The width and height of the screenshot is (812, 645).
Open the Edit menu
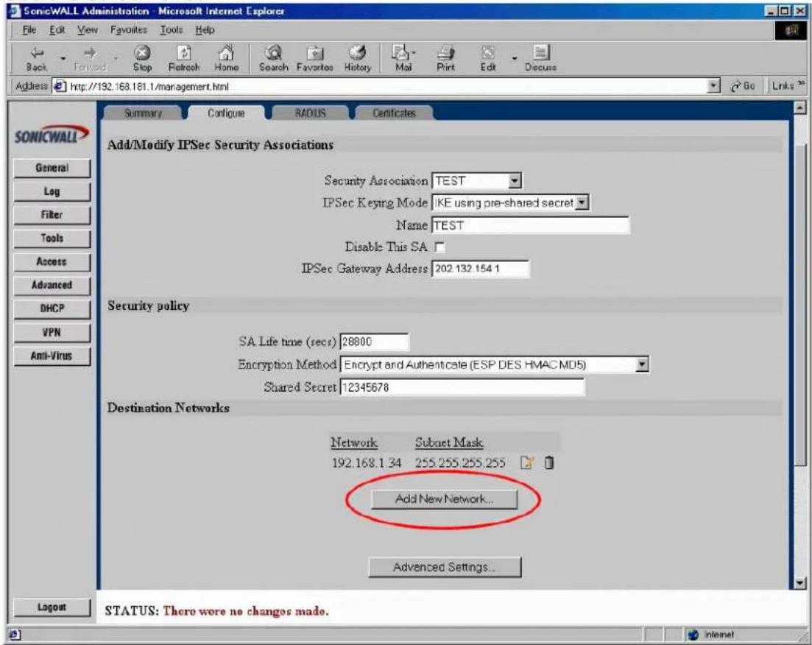57,30
